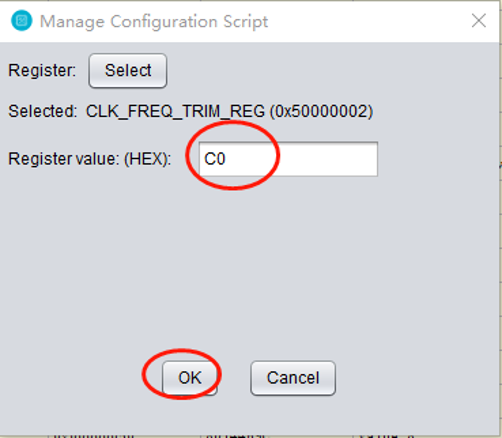Click the CLK_FREQ_TRIM_REG selected register text
Screen dimensions: 502x438
[x=175, y=111]
